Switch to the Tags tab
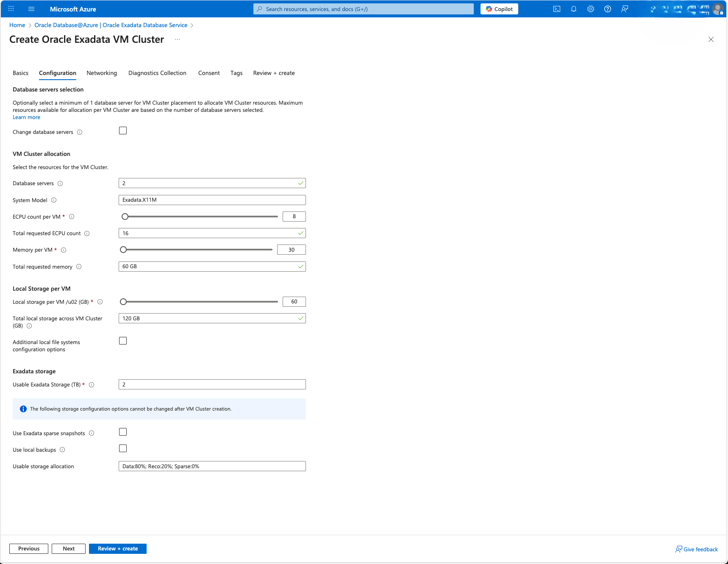This screenshot has height=564, width=728. tap(236, 73)
